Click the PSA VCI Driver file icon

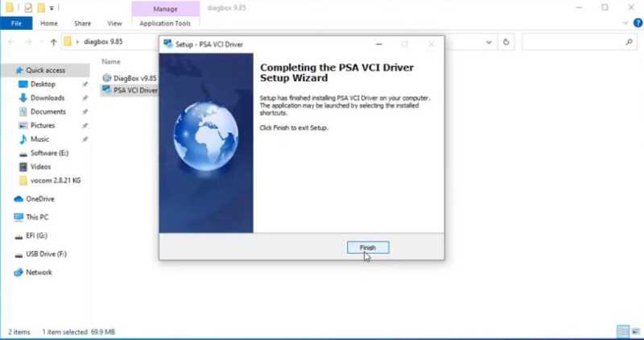(x=107, y=89)
